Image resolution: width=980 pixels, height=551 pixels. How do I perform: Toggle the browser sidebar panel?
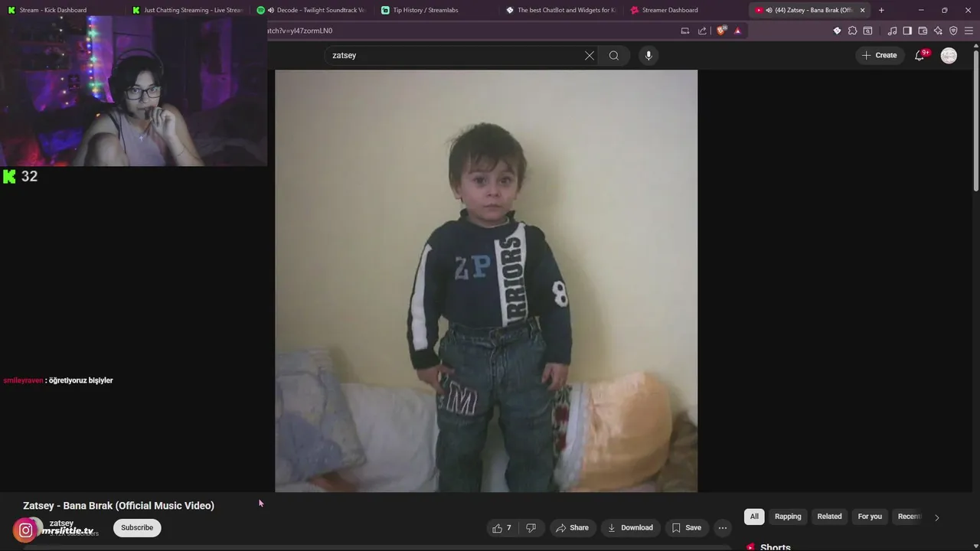(x=907, y=31)
